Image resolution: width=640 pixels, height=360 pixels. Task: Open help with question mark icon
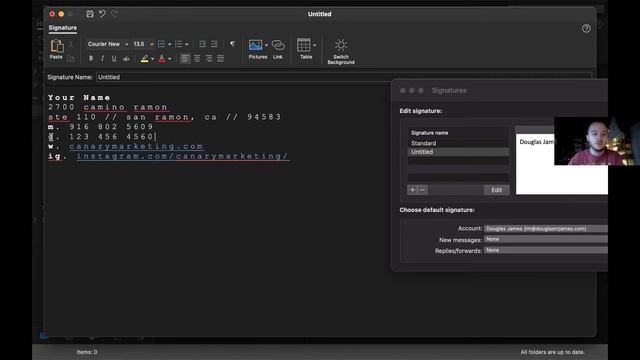pyautogui.click(x=586, y=28)
